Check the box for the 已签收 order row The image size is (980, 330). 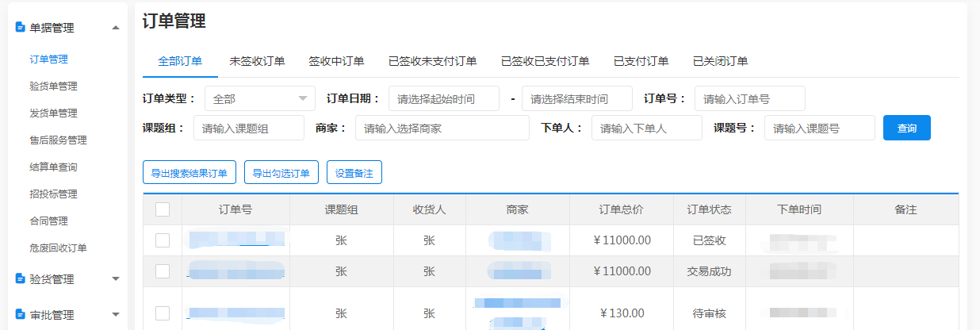pos(163,240)
